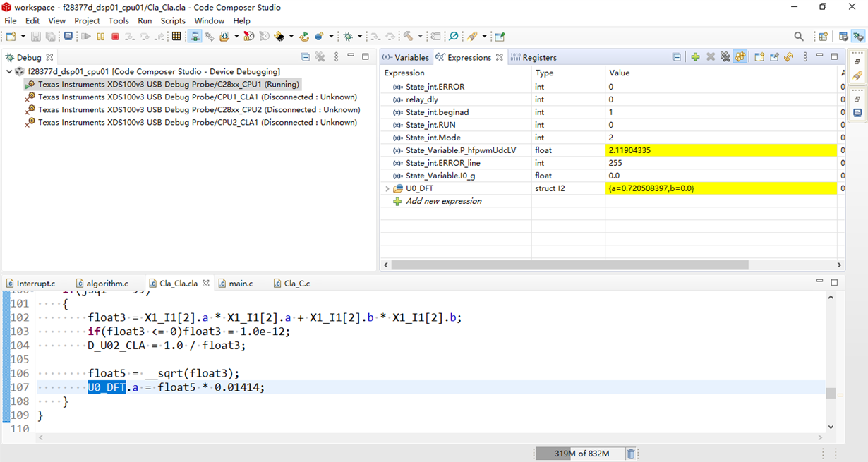The width and height of the screenshot is (868, 462).
Task: Click Remove All Expressions icon
Action: point(725,57)
